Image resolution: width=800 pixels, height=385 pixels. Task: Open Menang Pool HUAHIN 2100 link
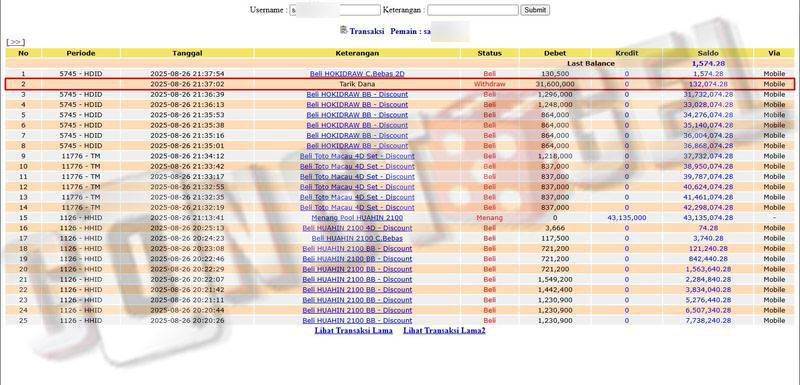coord(357,218)
